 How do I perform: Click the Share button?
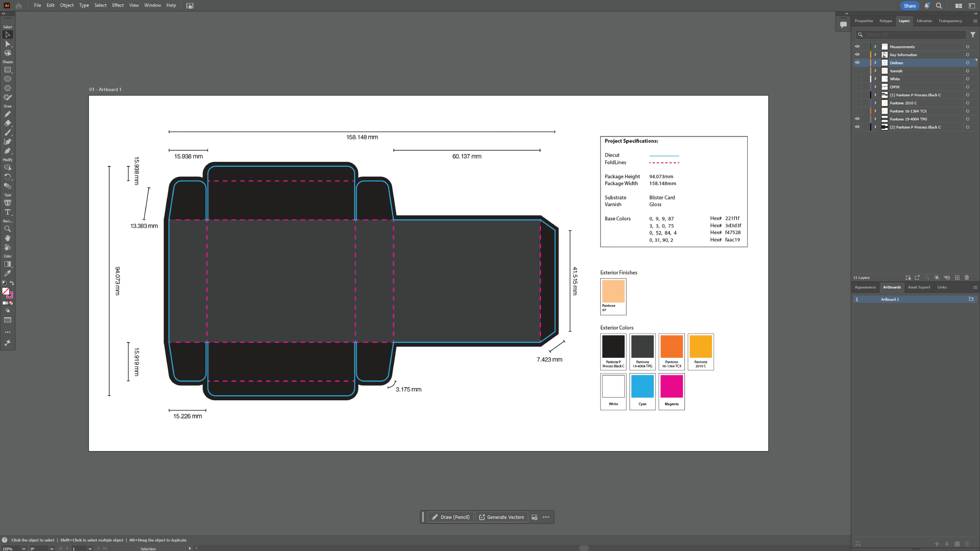(x=909, y=5)
